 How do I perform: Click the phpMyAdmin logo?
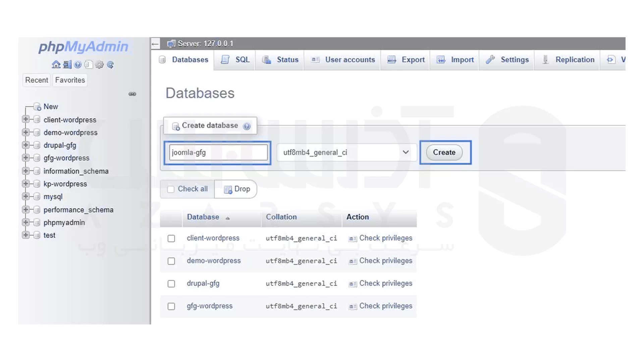[x=83, y=47]
